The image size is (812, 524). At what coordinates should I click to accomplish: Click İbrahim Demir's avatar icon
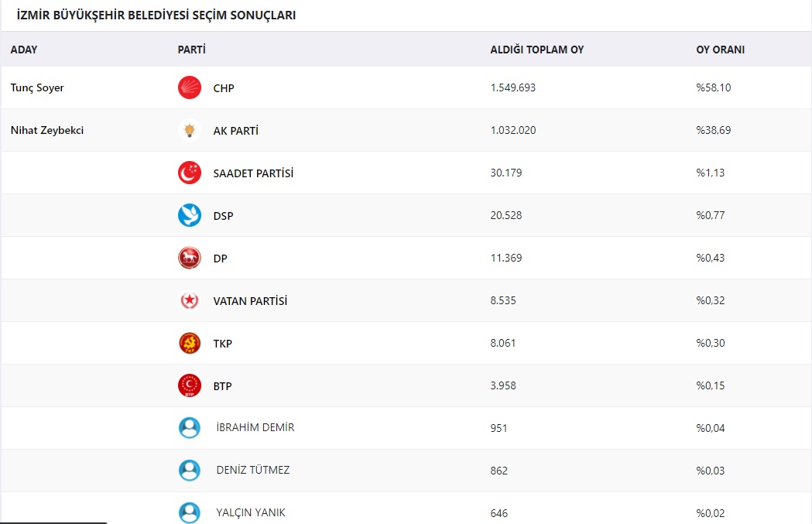[x=190, y=428]
